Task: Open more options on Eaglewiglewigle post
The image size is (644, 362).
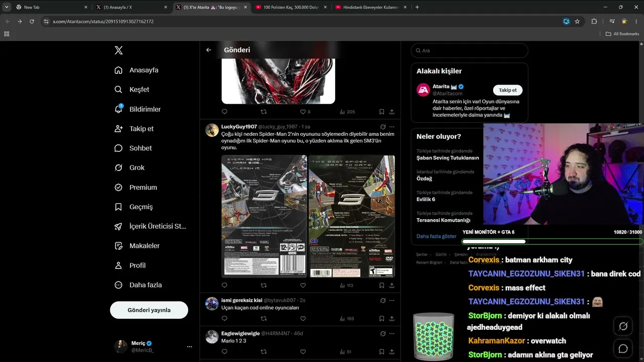Action: click(392, 333)
